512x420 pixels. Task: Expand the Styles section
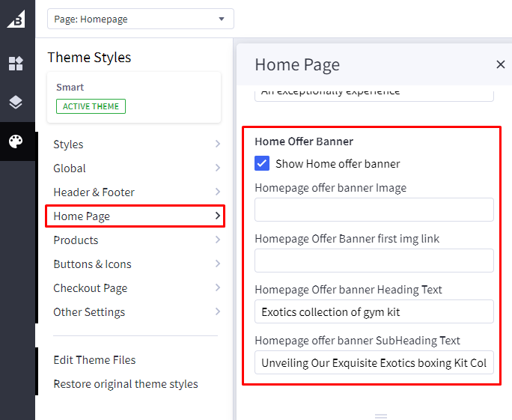(135, 144)
